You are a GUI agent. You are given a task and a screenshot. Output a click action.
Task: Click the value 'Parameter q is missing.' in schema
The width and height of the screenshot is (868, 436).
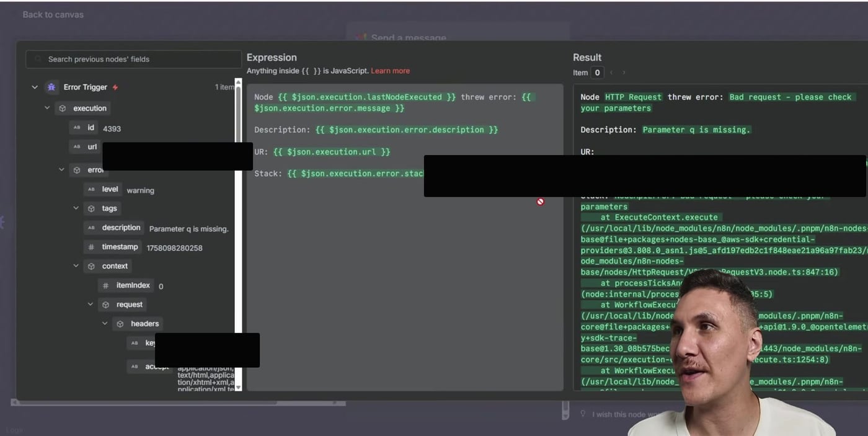(x=189, y=229)
